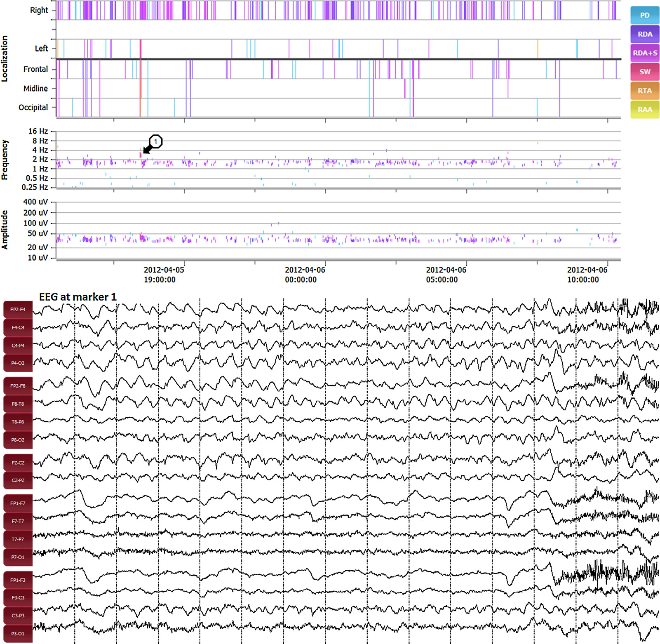The image size is (660, 644).
Task: Toggle the RDA pattern button
Action: pos(644,34)
